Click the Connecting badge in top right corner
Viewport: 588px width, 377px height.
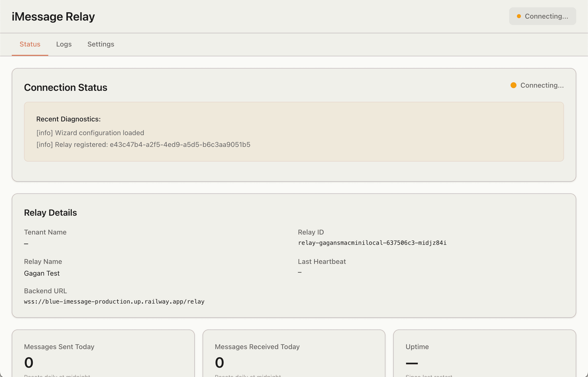click(x=542, y=16)
